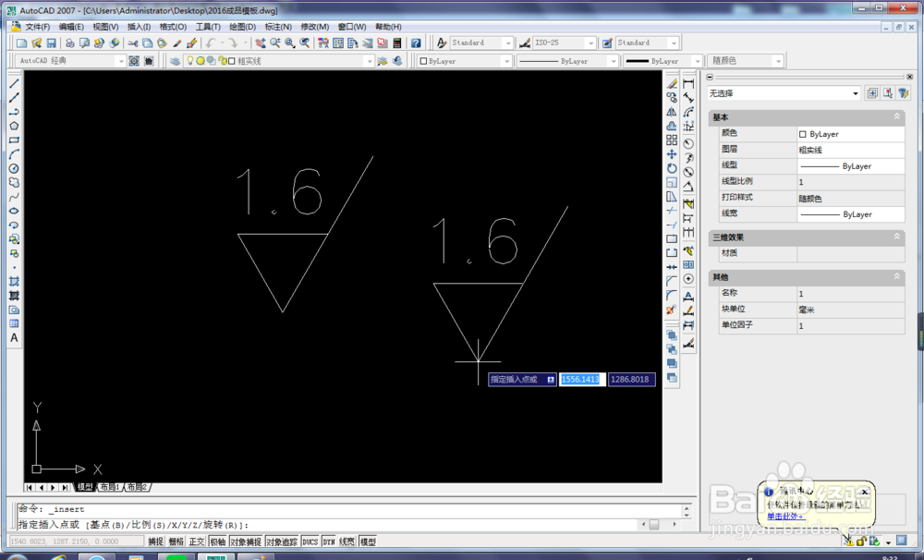Toggle 极轴 polar tracking in status bar
Viewport: 924px width, 560px height.
(x=217, y=542)
